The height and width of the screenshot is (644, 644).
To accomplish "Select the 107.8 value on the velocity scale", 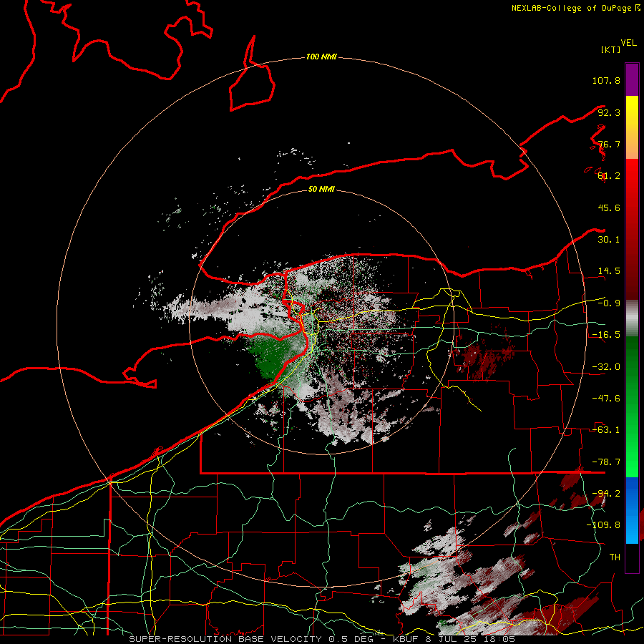I will tap(606, 80).
